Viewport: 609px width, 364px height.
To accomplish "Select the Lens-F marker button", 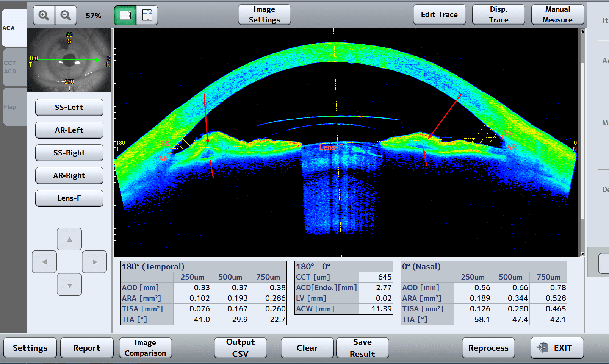I will 69,198.
